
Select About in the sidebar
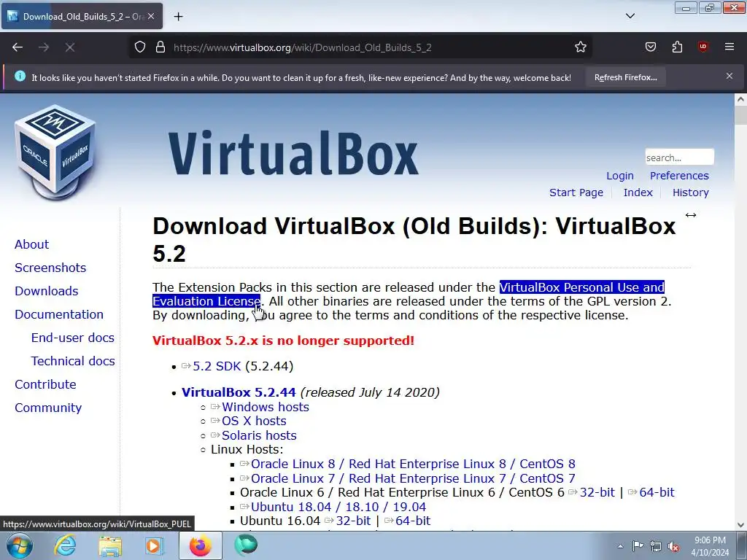tap(31, 244)
